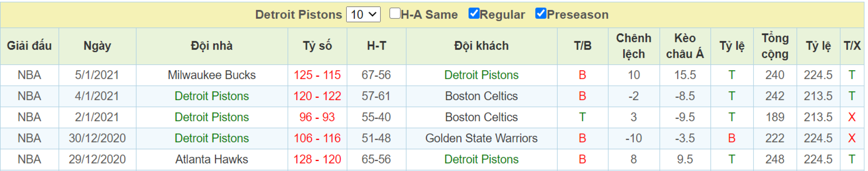Click the 128 - 120 score
This screenshot has height=171, width=868.
coord(317,159)
